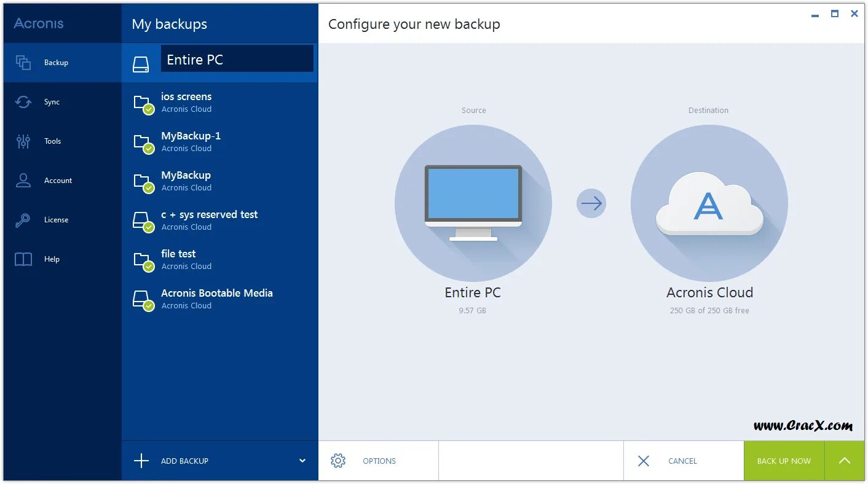This screenshot has height=484, width=868.
Task: Click 250 GB of 250 GB free text
Action: tap(709, 311)
